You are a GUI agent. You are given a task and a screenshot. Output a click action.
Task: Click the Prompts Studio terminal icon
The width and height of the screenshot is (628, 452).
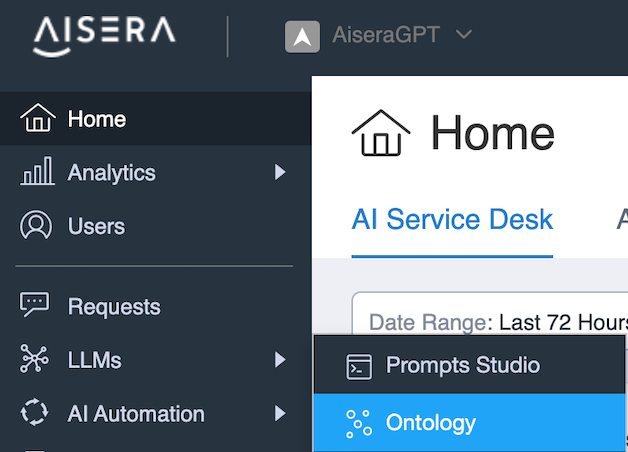(x=358, y=366)
